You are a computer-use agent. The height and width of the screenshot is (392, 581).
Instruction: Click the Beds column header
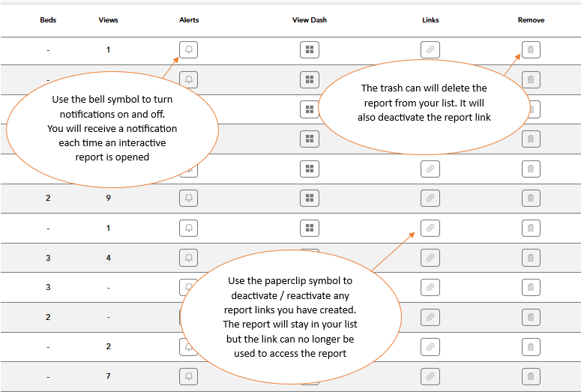48,20
